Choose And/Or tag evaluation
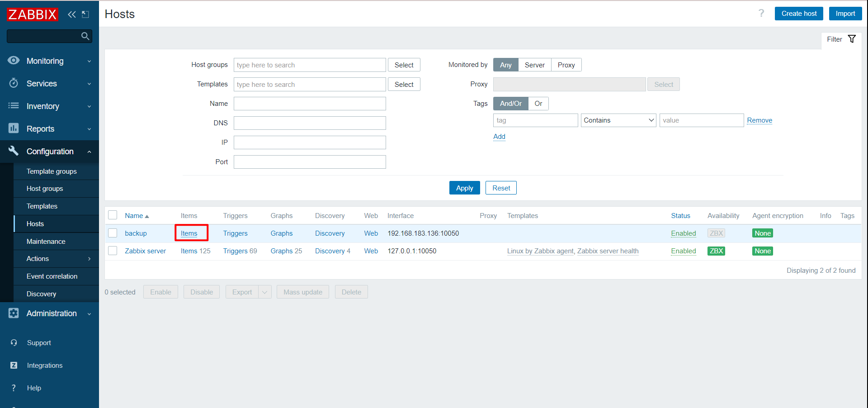The width and height of the screenshot is (868, 408). click(x=510, y=104)
